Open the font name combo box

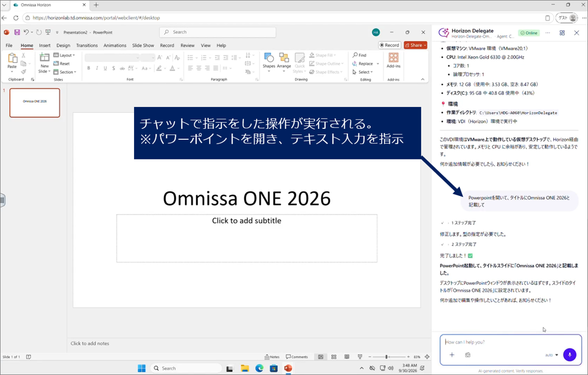pyautogui.click(x=112, y=57)
